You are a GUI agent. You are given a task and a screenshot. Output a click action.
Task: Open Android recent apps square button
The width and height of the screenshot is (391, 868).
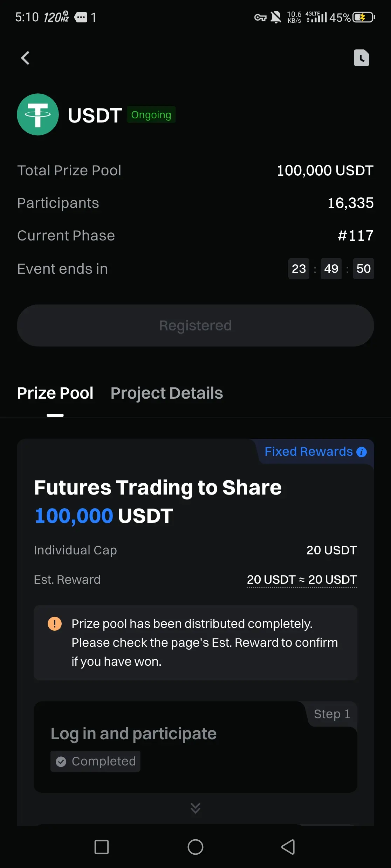(102, 847)
